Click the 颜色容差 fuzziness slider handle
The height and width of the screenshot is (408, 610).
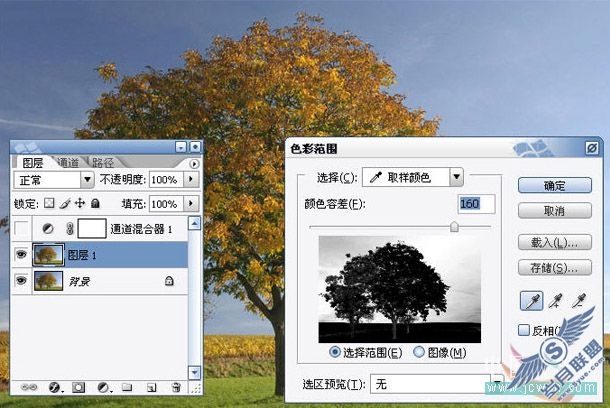coord(454,226)
